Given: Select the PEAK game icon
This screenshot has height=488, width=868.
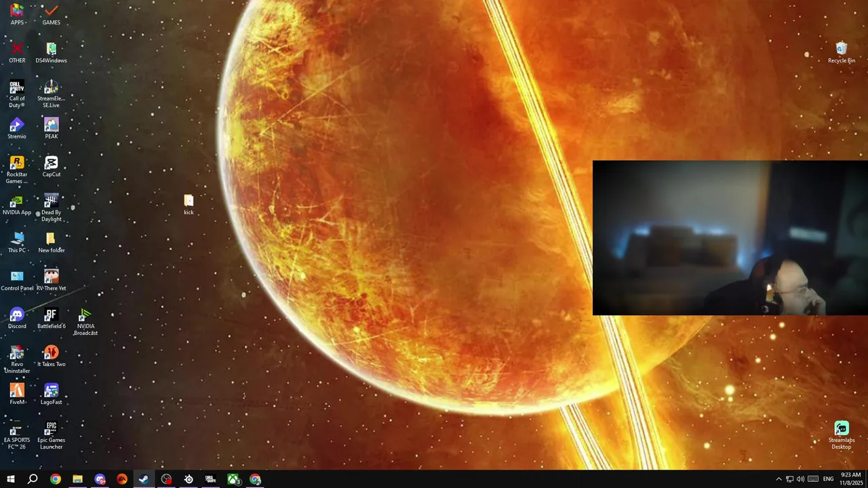Looking at the screenshot, I should point(52,129).
